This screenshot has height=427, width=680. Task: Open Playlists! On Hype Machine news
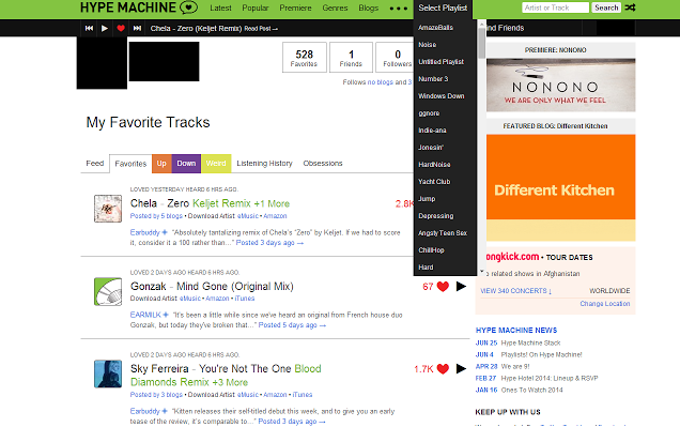(x=541, y=355)
